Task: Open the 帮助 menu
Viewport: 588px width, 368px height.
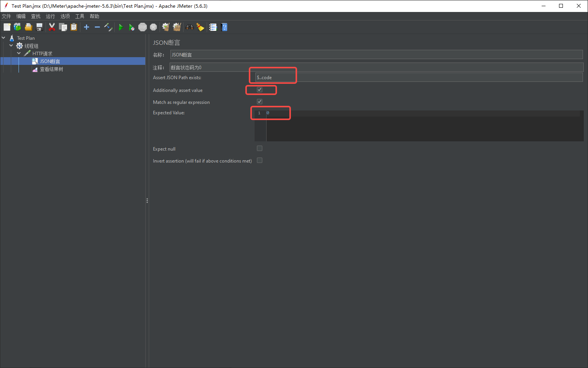Action: point(94,16)
